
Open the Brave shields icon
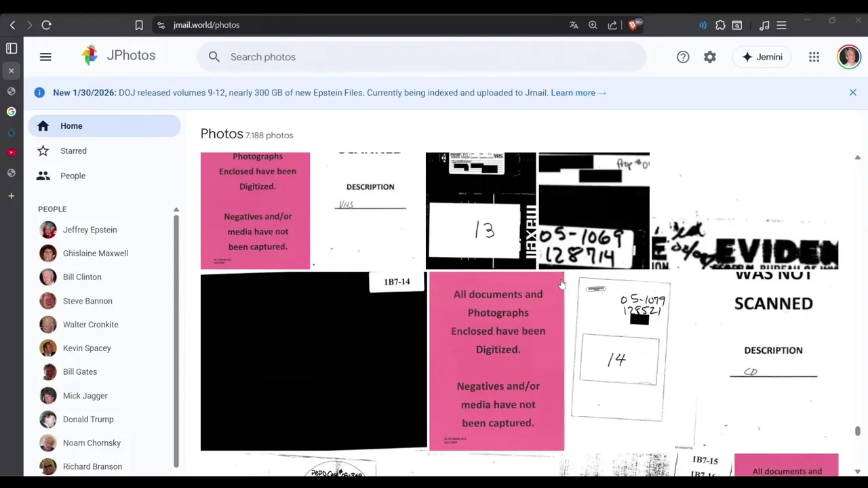coord(634,25)
